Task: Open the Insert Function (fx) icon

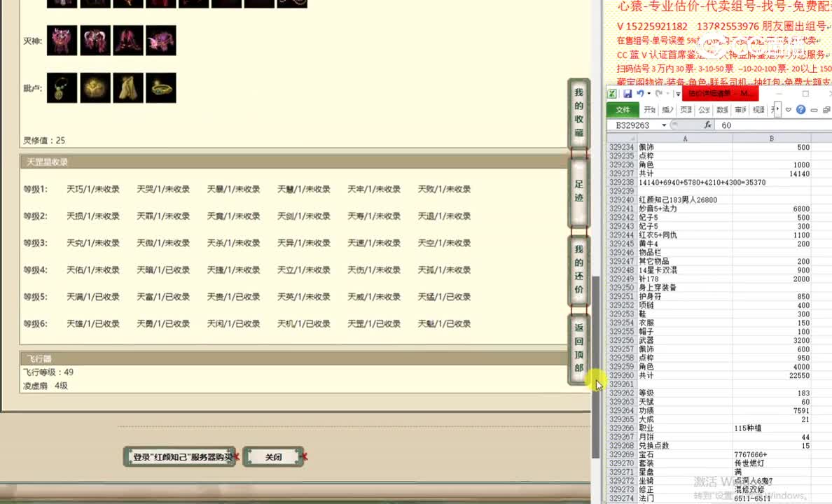Action: point(708,125)
